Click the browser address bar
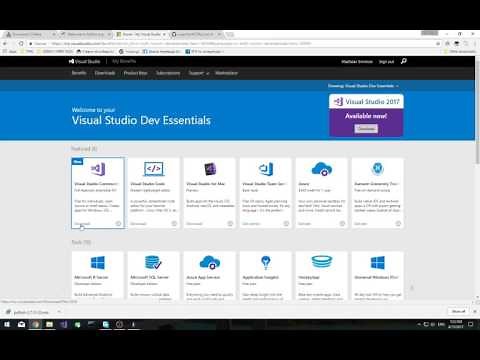 click(x=230, y=43)
